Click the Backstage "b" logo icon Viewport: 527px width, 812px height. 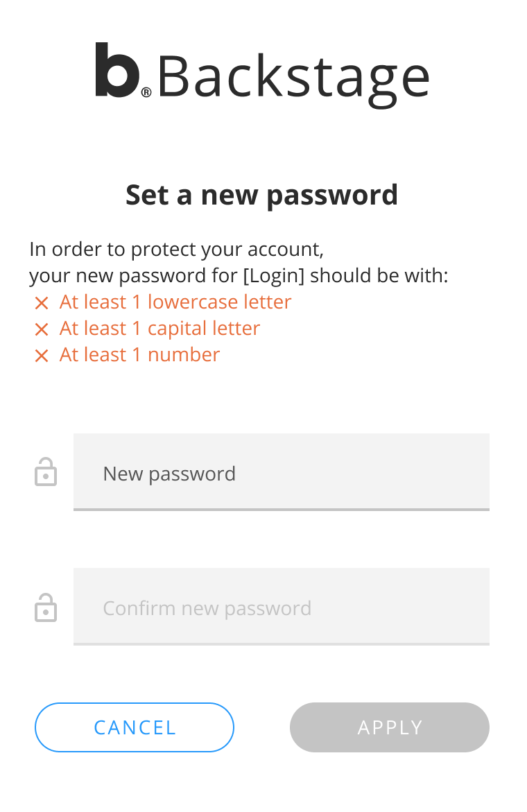pos(116,70)
